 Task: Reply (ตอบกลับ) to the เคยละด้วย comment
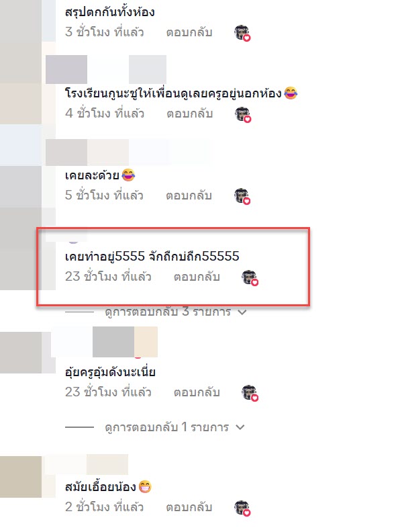click(189, 195)
